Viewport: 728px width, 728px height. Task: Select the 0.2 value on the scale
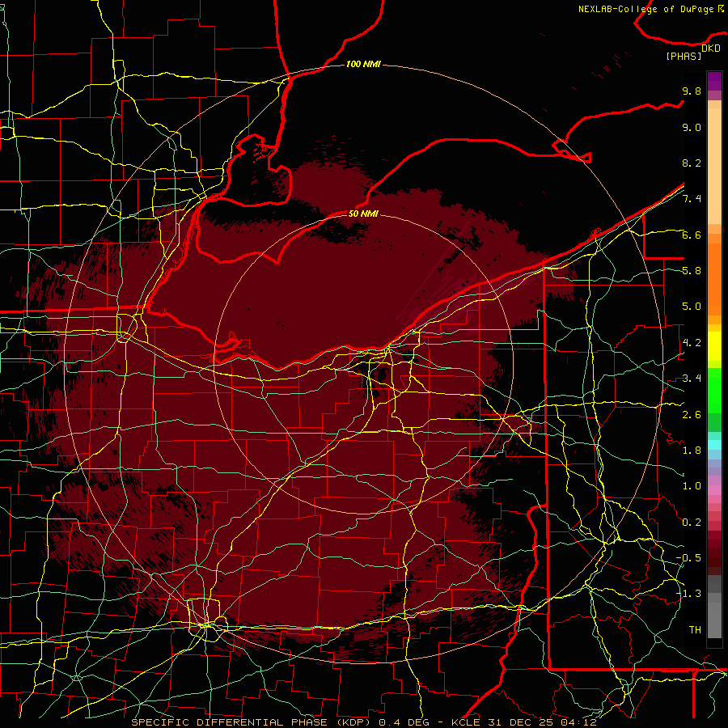point(692,523)
